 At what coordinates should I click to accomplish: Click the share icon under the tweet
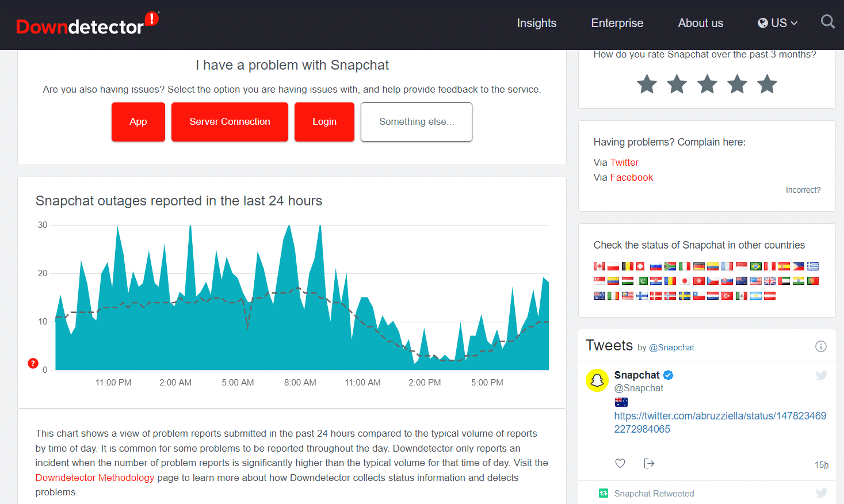[x=649, y=463]
